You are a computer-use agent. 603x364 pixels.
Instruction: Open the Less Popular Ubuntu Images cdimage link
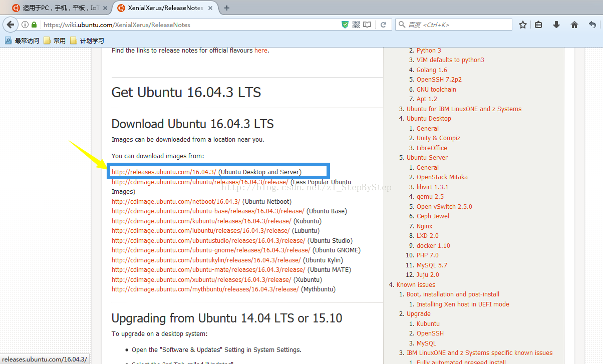click(200, 182)
